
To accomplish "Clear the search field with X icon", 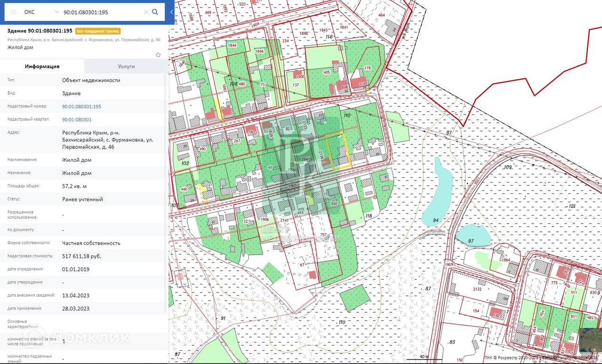I will [x=146, y=12].
